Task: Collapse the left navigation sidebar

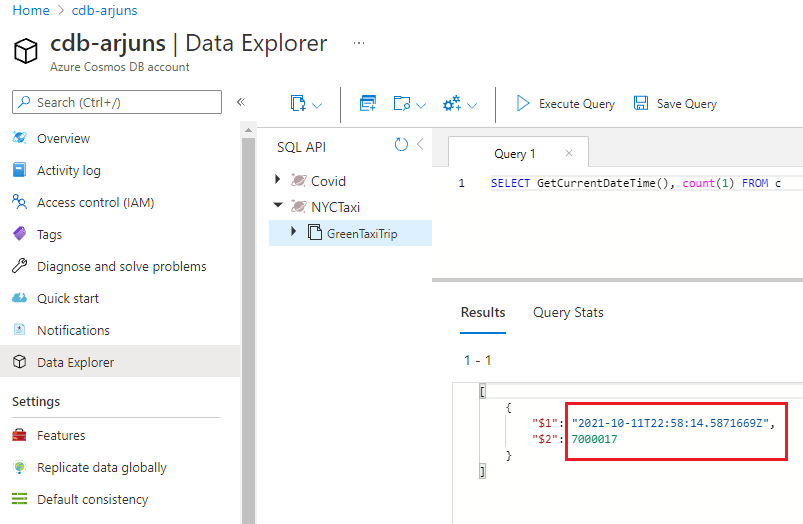Action: 240,102
